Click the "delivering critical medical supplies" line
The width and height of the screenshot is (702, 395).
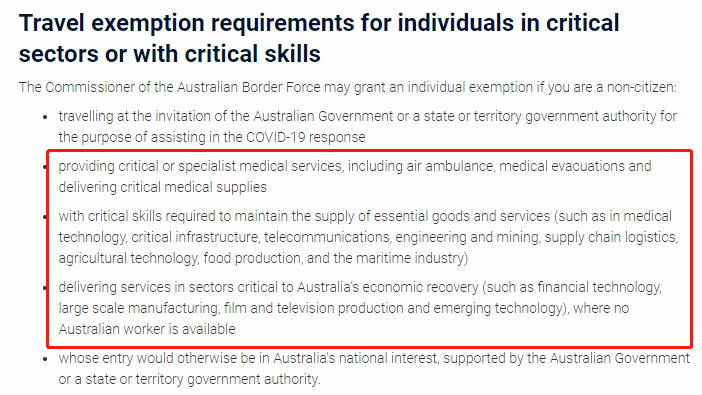(x=163, y=187)
